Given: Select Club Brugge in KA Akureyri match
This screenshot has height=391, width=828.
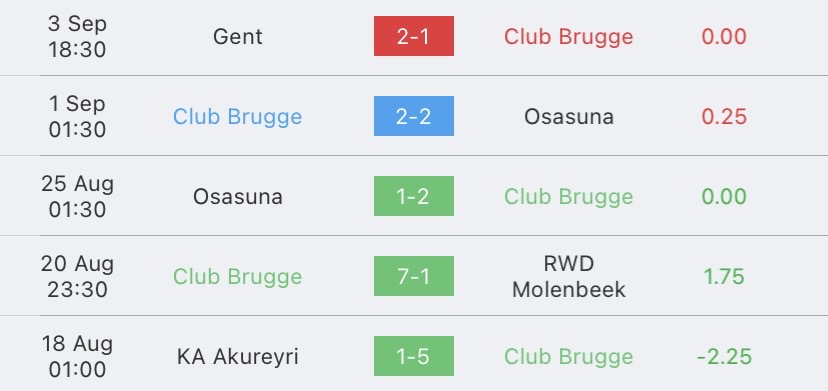Looking at the screenshot, I should (569, 357).
